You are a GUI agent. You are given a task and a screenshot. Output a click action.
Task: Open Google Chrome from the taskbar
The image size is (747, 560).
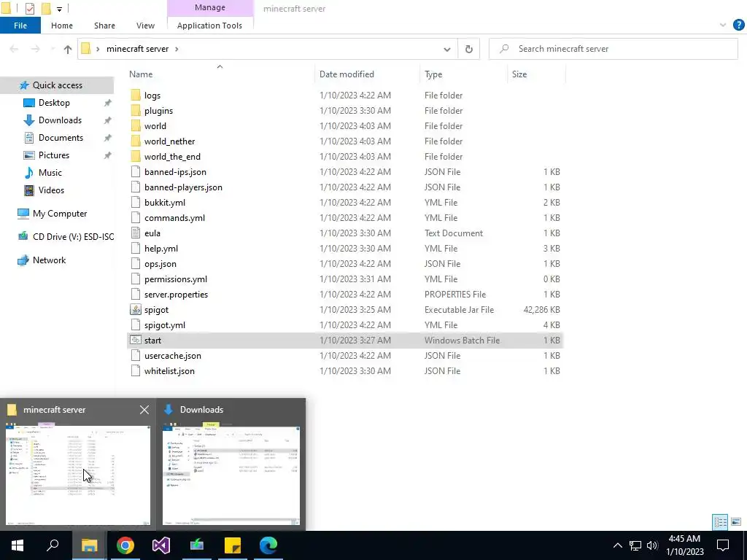(x=125, y=545)
